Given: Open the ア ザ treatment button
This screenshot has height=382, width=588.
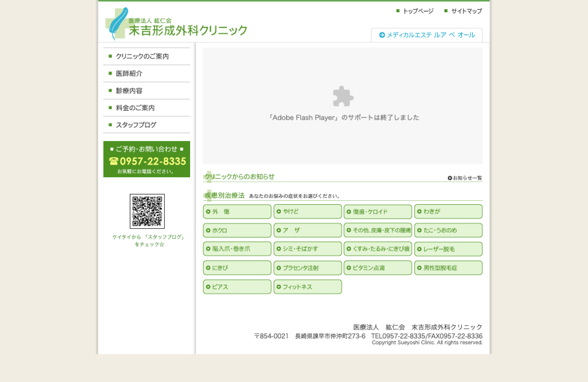Looking at the screenshot, I should [308, 231].
